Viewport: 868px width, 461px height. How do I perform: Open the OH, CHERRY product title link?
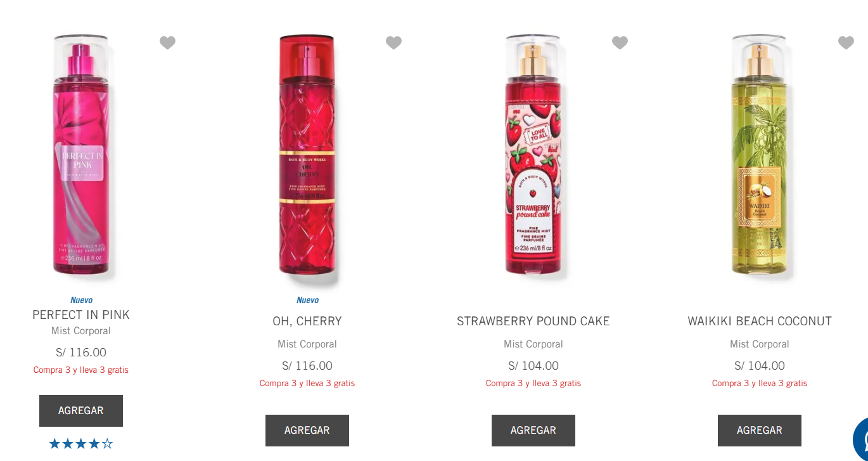click(x=307, y=321)
